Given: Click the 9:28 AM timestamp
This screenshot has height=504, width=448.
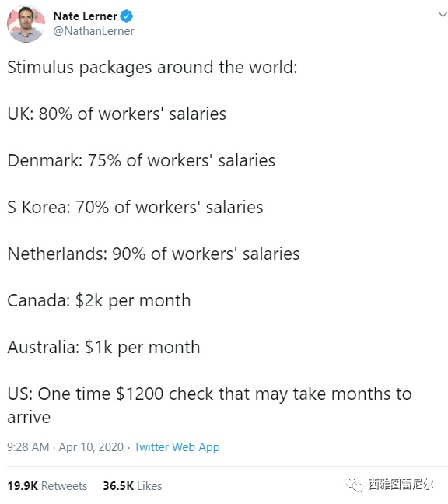Looking at the screenshot, I should coord(28,447).
